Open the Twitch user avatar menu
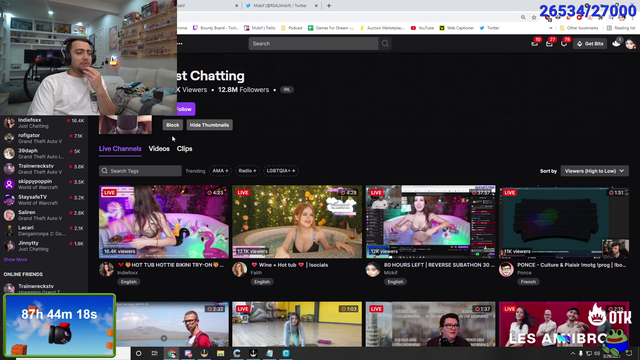The width and height of the screenshot is (640, 360). [x=630, y=44]
